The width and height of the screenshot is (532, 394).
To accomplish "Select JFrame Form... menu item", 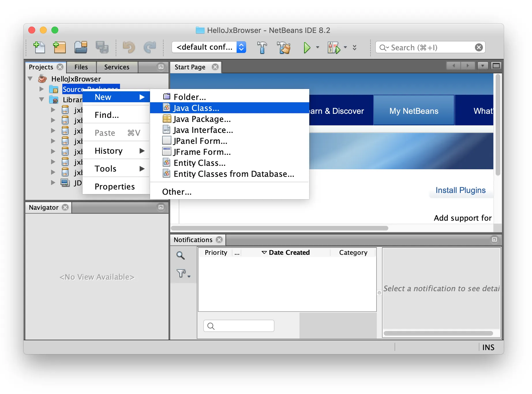I will pos(230,152).
